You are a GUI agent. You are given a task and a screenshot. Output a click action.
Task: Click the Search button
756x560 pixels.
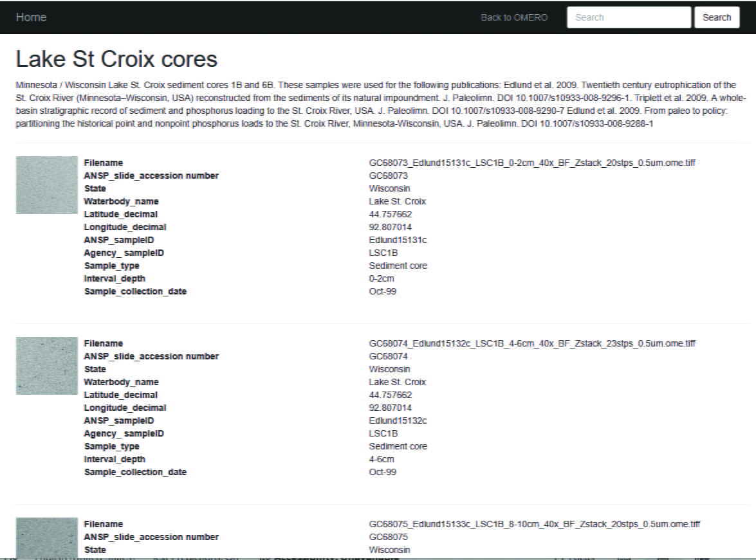717,17
